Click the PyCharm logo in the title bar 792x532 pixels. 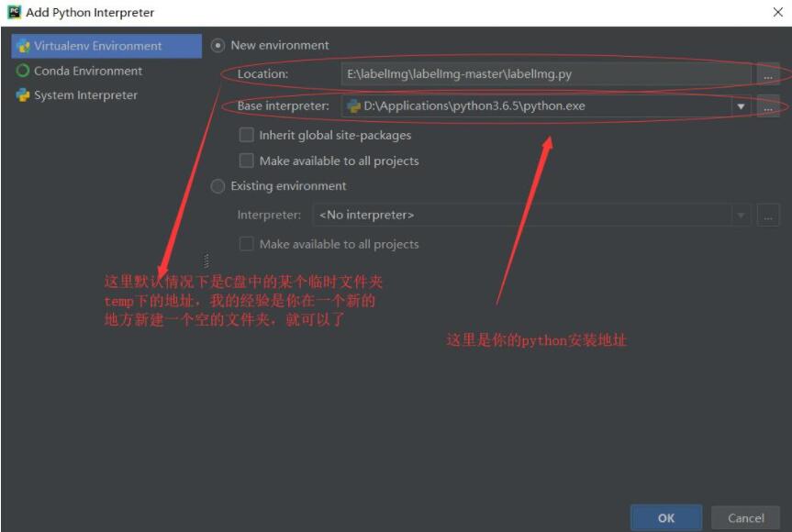[11, 10]
